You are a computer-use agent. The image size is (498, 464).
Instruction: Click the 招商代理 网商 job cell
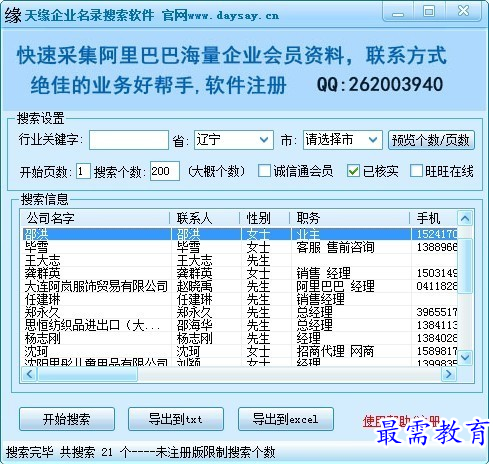pyautogui.click(x=335, y=351)
